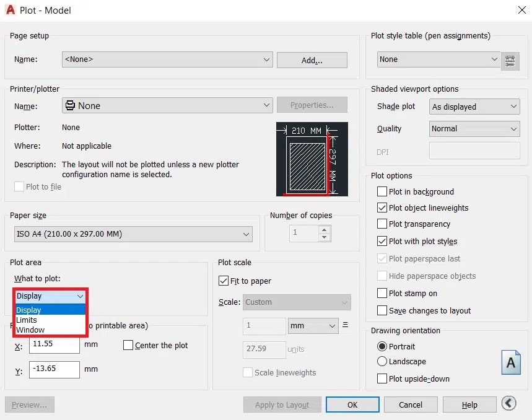Toggle the Fit to paper checkbox
532x420 pixels.
click(x=224, y=281)
